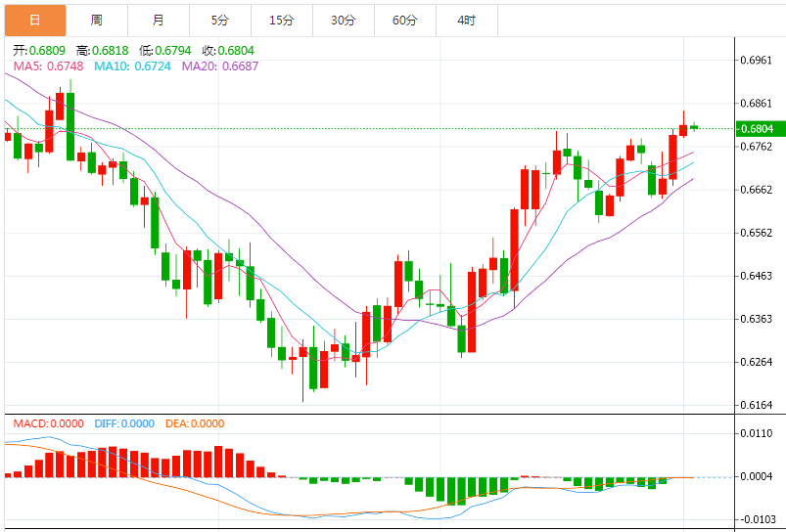Click the 收:0.6804 close price value
The image size is (786, 532).
tap(228, 51)
